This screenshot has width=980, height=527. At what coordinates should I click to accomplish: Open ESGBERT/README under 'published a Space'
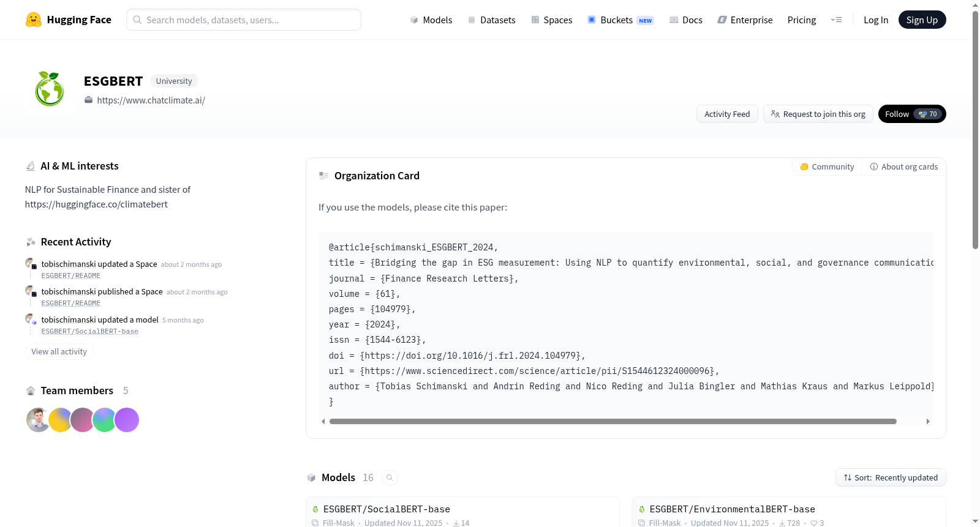click(71, 304)
